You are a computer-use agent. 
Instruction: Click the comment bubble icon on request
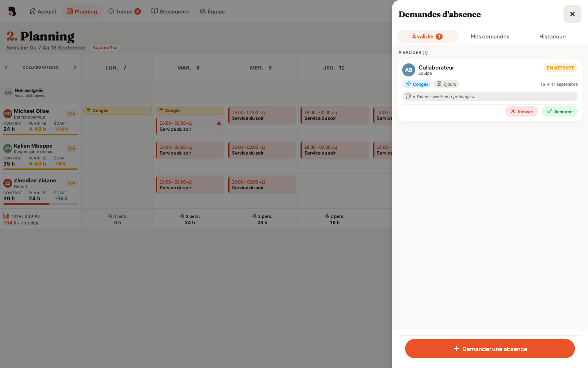408,96
